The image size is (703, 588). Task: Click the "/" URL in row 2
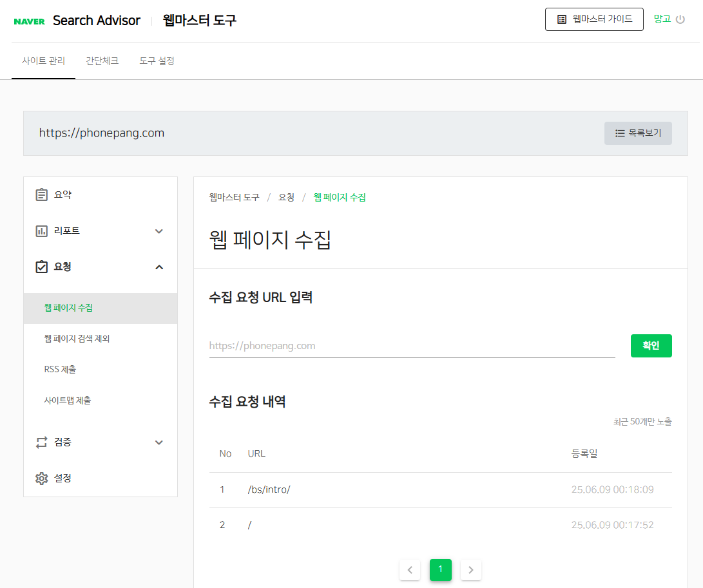250,526
